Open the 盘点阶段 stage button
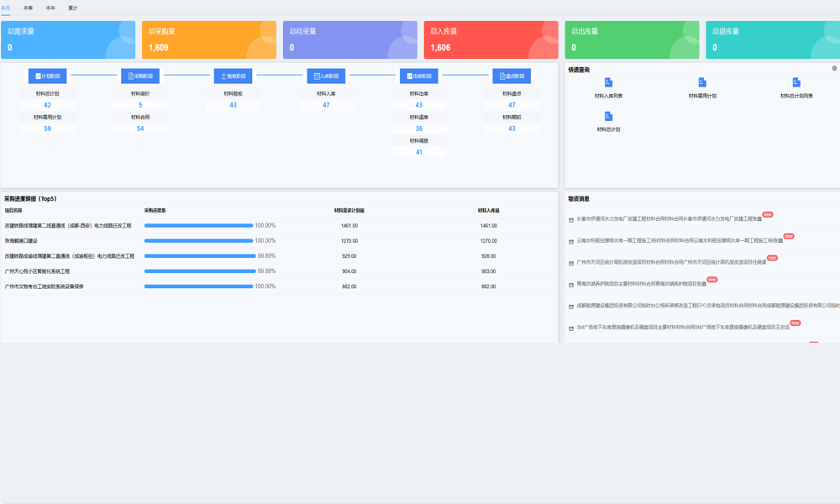Viewport: 840px width, 504px height. pyautogui.click(x=512, y=76)
